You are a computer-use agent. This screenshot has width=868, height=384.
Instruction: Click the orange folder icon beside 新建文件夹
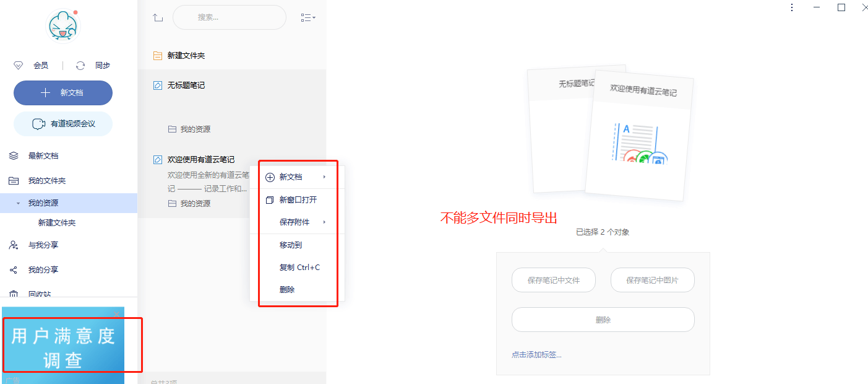tap(157, 56)
